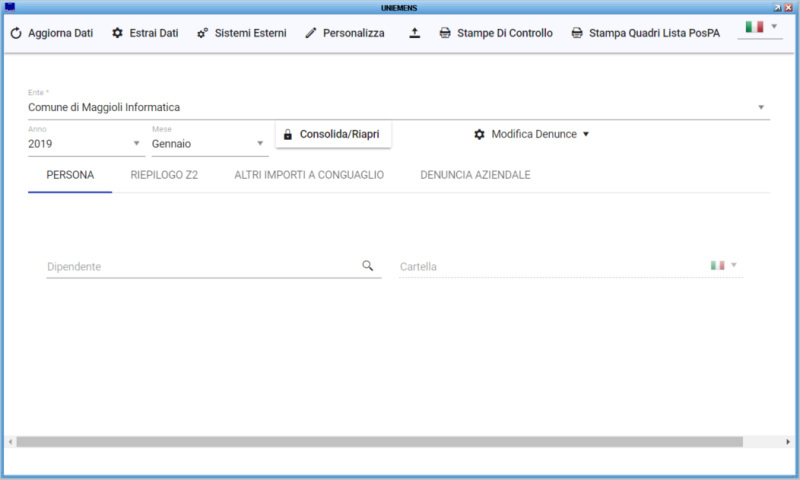
Task: Click the lock icon on Consolida/Riapri
Action: [x=288, y=135]
